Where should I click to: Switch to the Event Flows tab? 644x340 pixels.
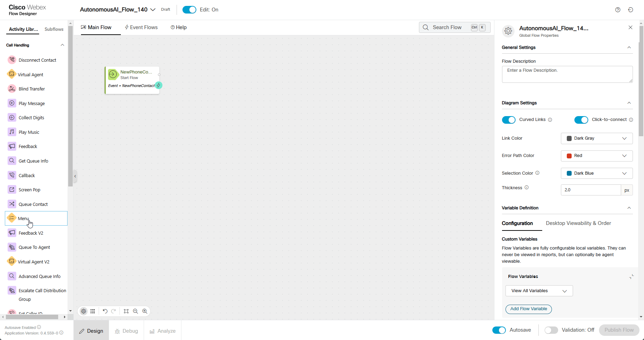[x=141, y=27]
